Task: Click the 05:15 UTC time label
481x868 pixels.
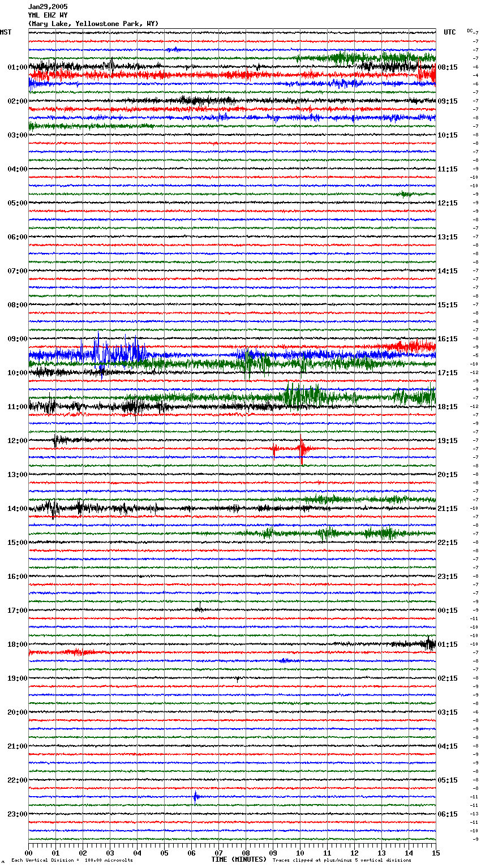Action: [448, 780]
